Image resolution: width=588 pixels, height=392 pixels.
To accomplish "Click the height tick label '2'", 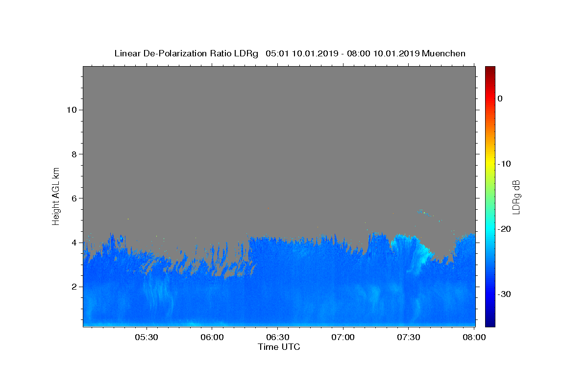I will point(73,287).
